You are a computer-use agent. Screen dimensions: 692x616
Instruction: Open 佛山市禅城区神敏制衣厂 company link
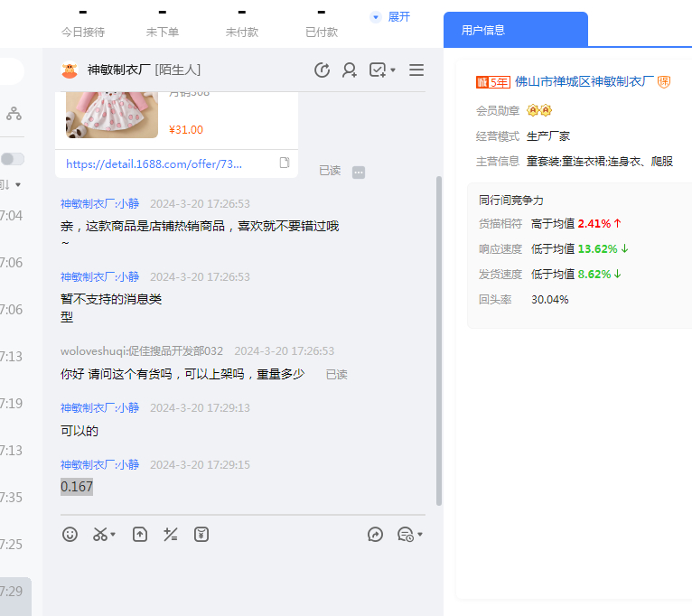click(584, 82)
